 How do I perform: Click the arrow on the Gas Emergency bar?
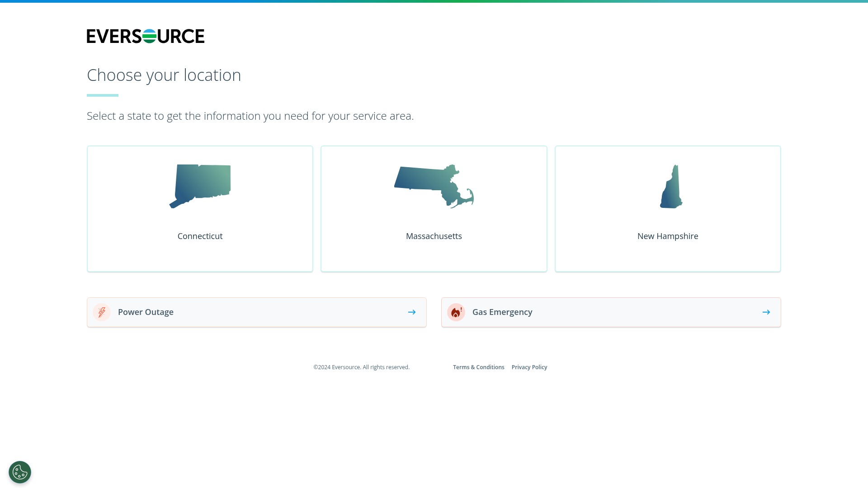pyautogui.click(x=766, y=312)
